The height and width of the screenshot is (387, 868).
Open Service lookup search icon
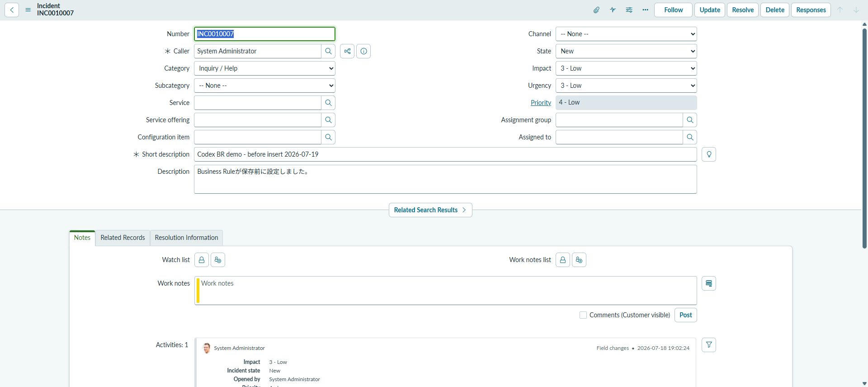click(328, 103)
